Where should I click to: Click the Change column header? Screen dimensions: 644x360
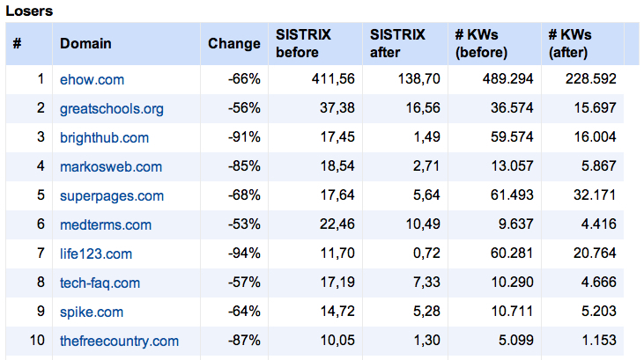click(234, 43)
